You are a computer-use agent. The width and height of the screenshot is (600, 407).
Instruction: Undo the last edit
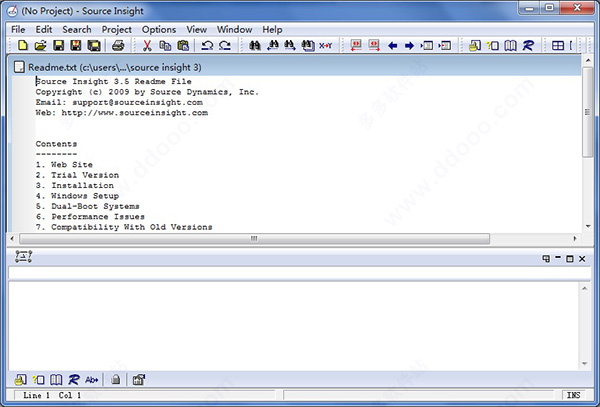click(207, 46)
